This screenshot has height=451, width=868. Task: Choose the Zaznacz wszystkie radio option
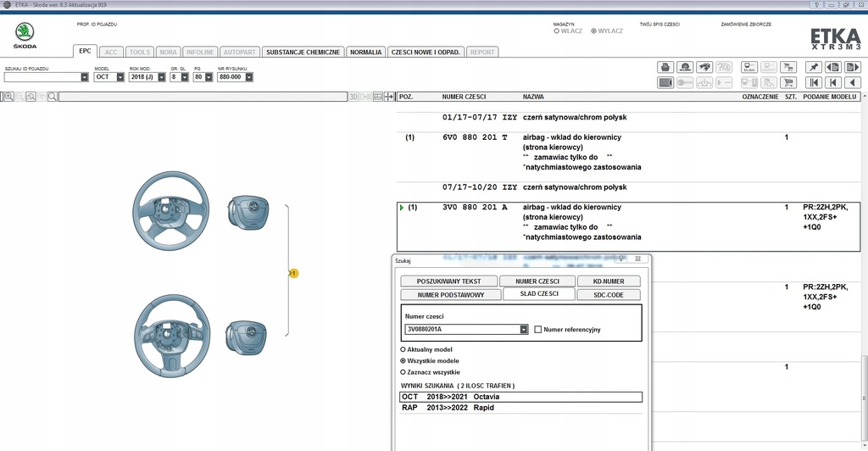pyautogui.click(x=402, y=372)
